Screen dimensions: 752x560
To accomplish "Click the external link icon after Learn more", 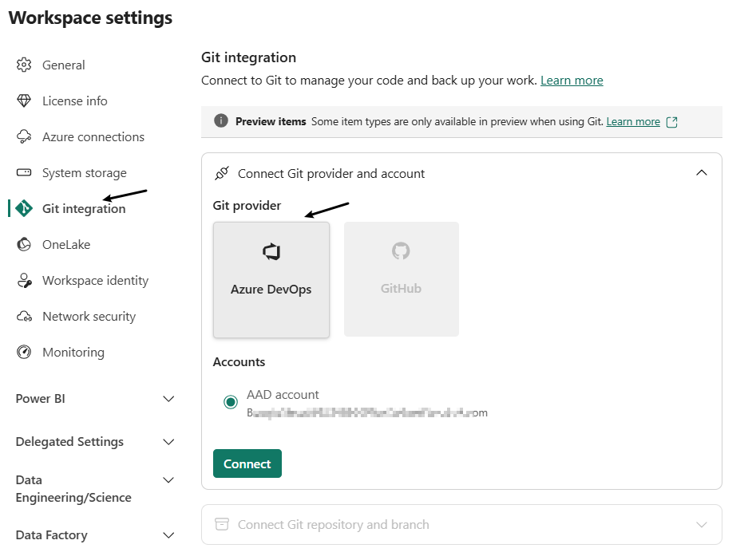I will [672, 122].
